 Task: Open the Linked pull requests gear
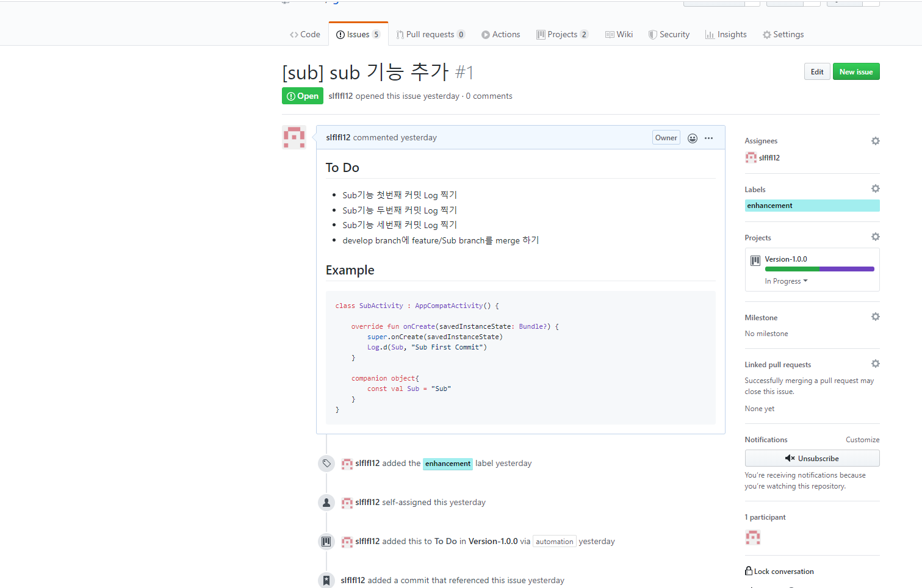point(875,364)
